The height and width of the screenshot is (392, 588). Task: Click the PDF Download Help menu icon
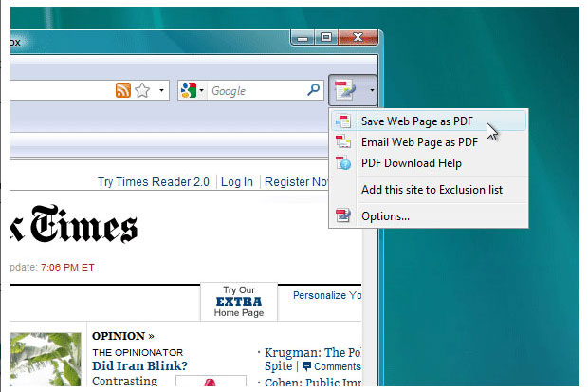coord(343,163)
